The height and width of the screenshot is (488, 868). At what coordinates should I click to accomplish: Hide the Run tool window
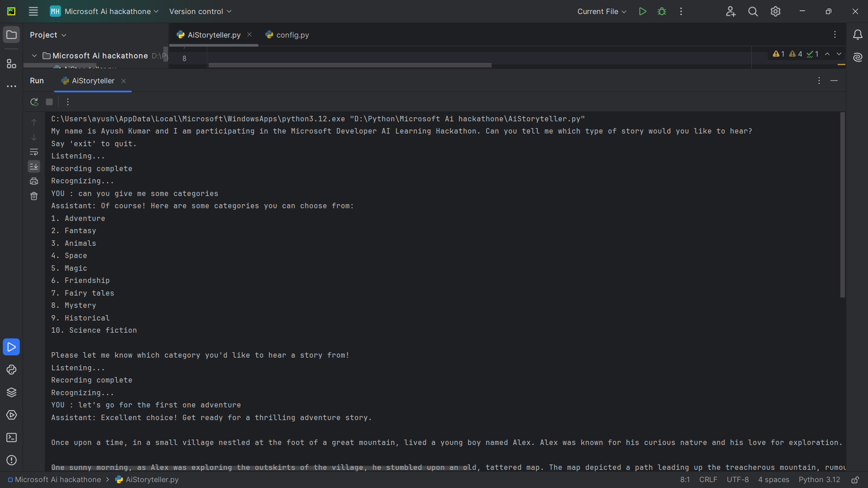pos(834,81)
